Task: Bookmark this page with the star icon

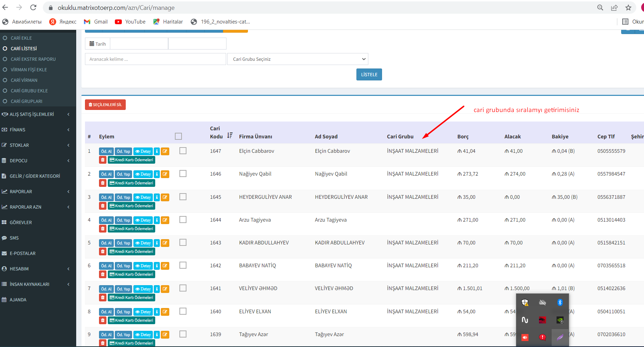Action: 628,8
